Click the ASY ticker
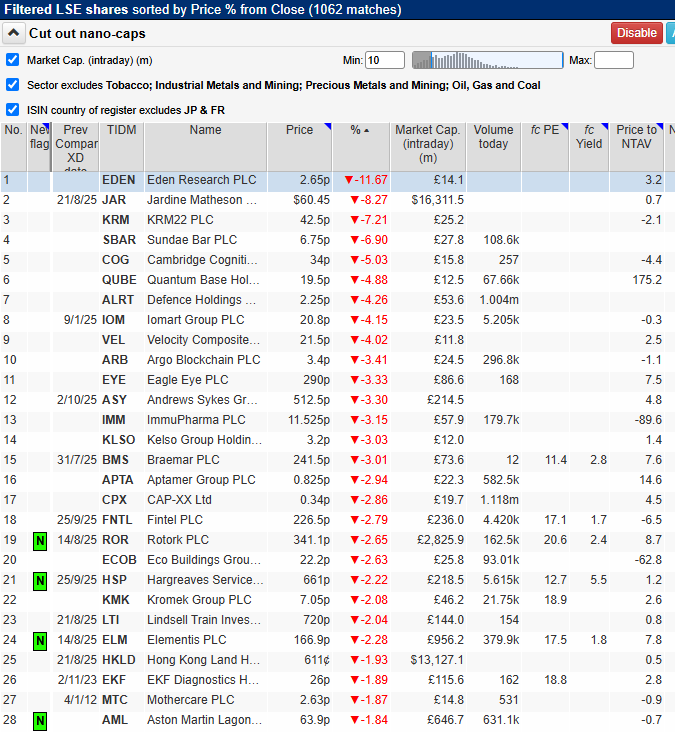Viewport: 675px width, 732px height. [x=114, y=400]
